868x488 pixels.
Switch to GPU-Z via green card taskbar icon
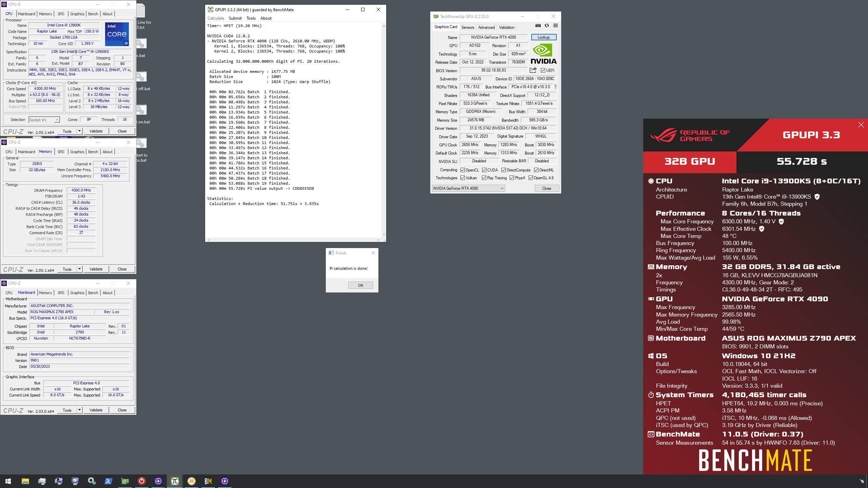(x=125, y=481)
